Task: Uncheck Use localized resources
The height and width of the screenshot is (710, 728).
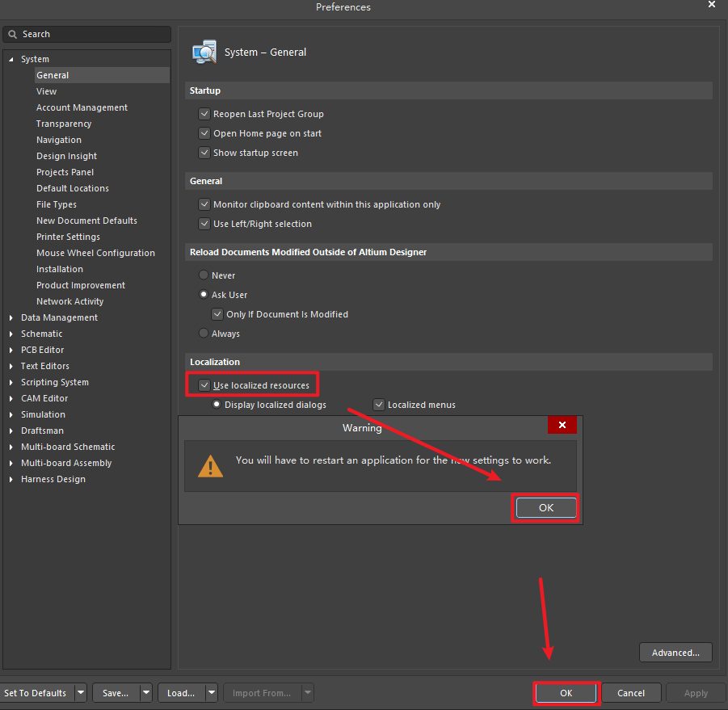Action: 204,385
